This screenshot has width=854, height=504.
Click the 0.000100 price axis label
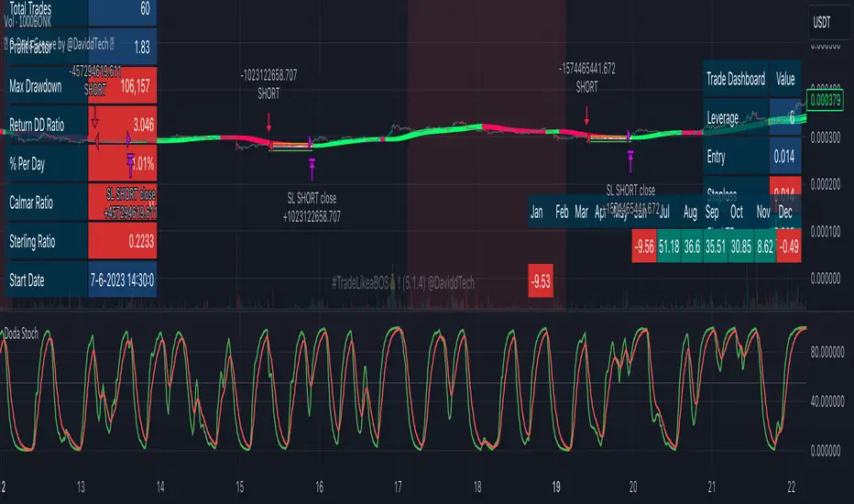click(825, 232)
